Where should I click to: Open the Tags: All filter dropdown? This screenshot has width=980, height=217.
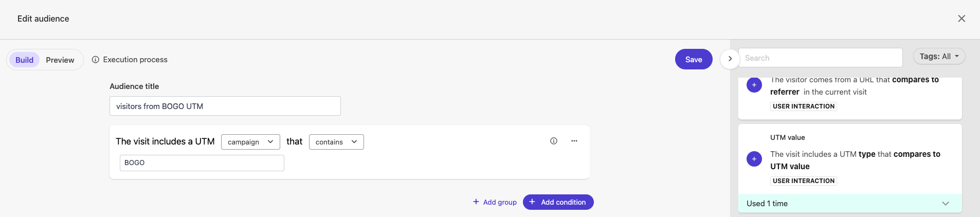(939, 57)
